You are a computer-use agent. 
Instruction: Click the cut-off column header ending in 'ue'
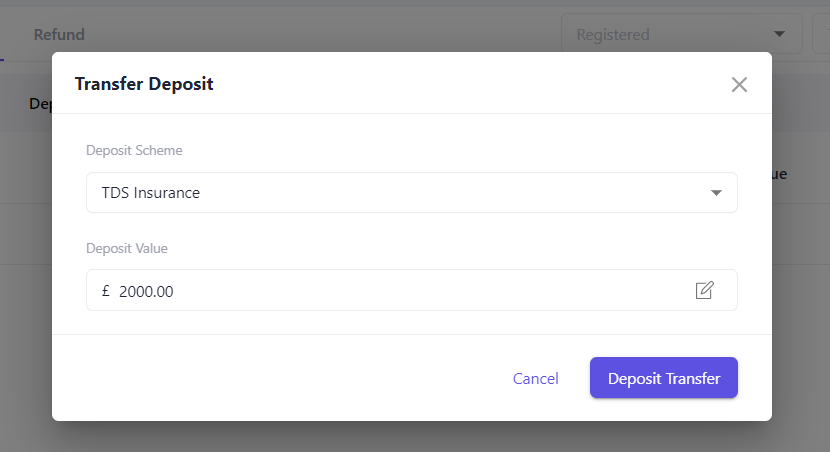click(779, 174)
